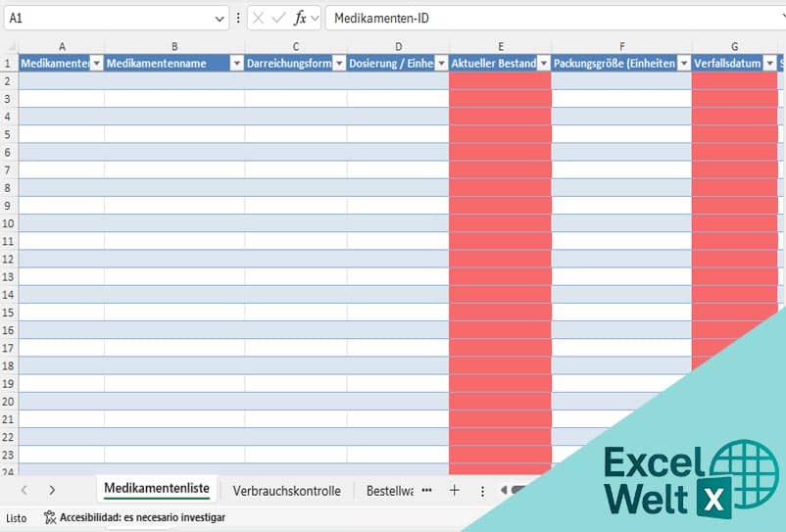
Task: Select row 20 header
Action: 9,402
